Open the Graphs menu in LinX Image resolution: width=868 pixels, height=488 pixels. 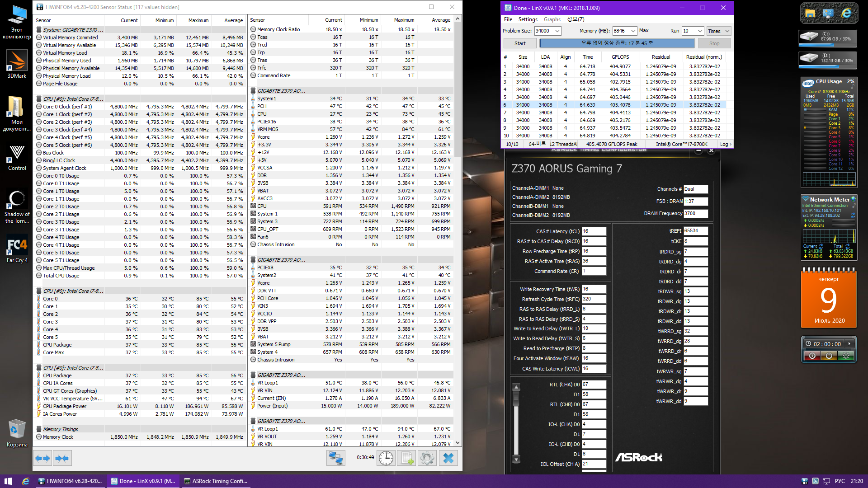[x=552, y=19]
